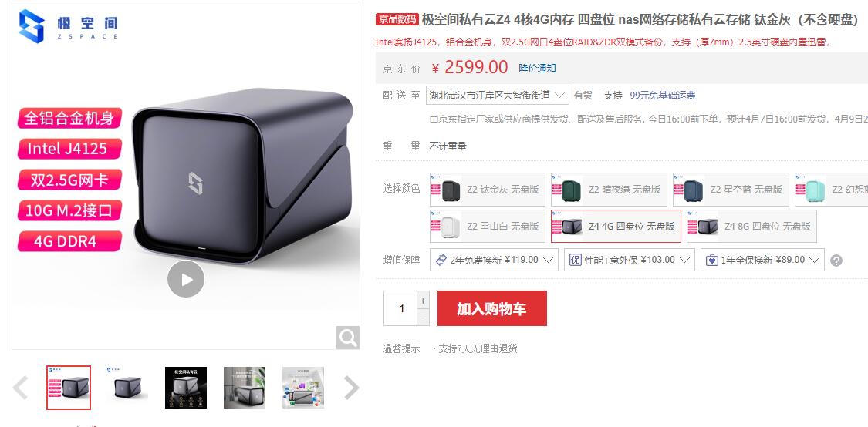Show next thumbnails with right arrow

[352, 388]
